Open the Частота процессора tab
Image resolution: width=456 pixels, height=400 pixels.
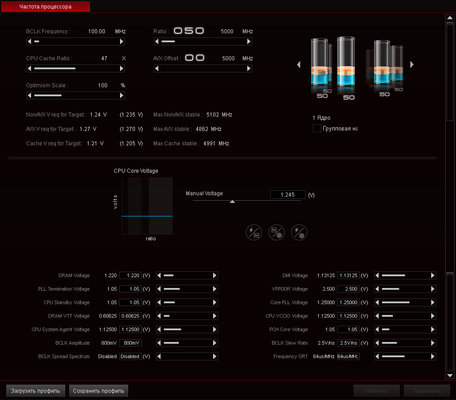tap(45, 6)
